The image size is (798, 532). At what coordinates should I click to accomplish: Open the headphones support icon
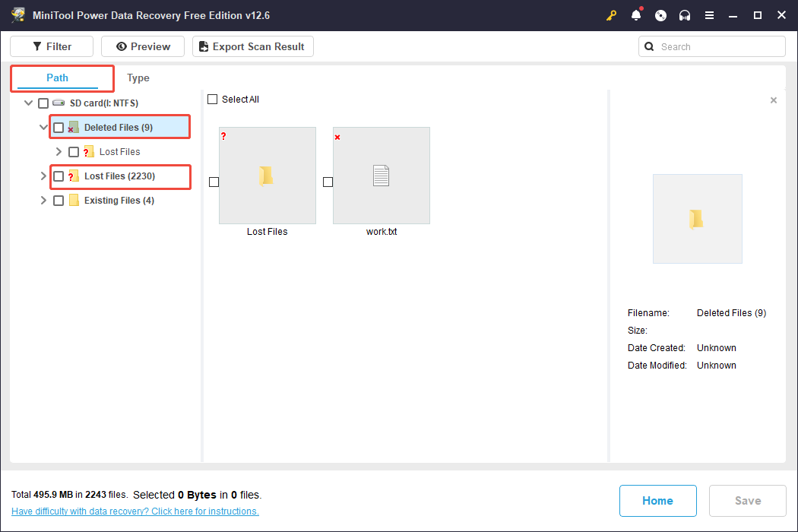click(685, 15)
